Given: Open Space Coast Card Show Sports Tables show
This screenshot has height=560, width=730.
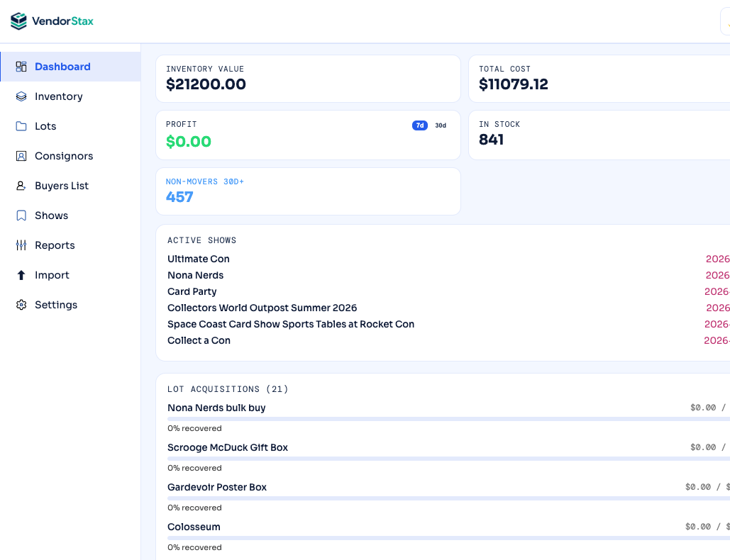Looking at the screenshot, I should pyautogui.click(x=291, y=324).
